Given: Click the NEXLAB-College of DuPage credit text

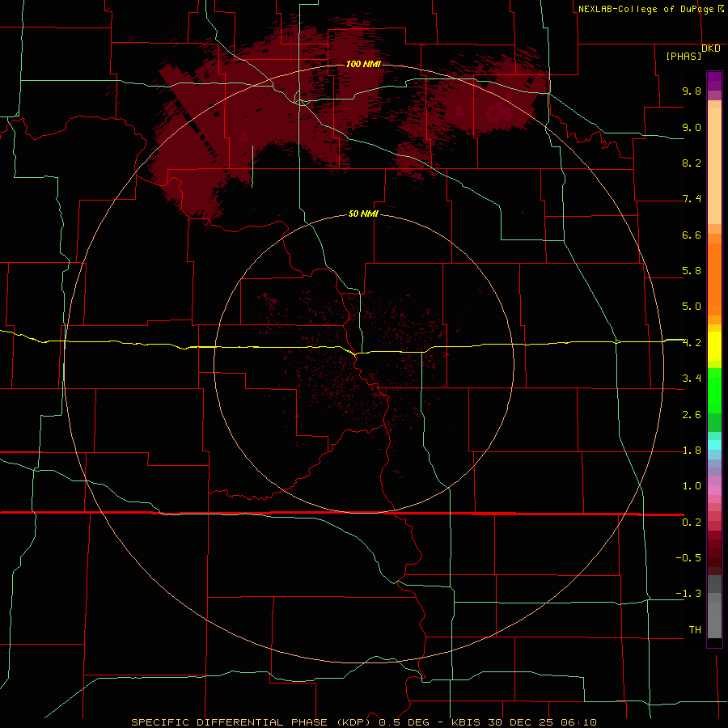Looking at the screenshot, I should pos(646,9).
